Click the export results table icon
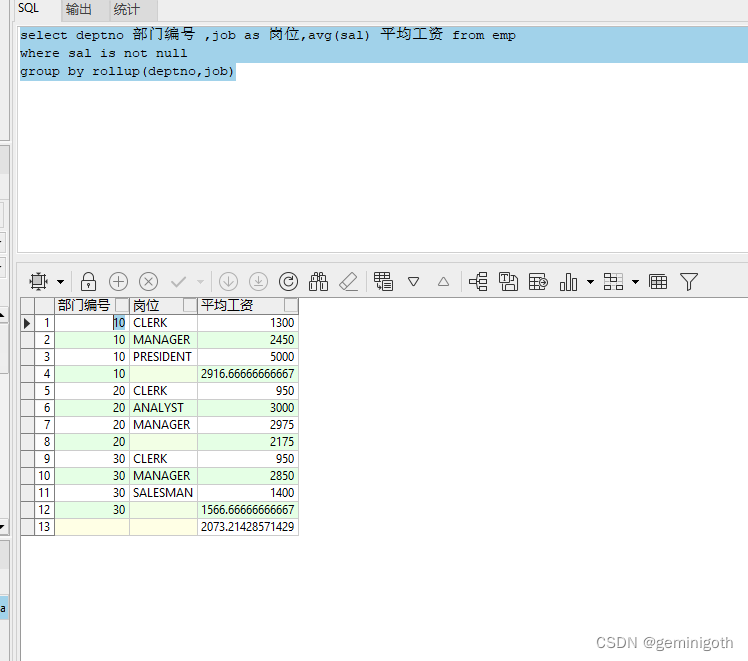The image size is (748, 661). [x=538, y=281]
